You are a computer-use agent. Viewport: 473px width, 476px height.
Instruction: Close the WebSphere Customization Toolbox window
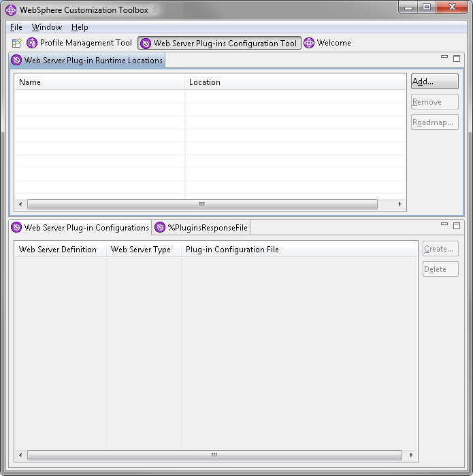point(452,7)
